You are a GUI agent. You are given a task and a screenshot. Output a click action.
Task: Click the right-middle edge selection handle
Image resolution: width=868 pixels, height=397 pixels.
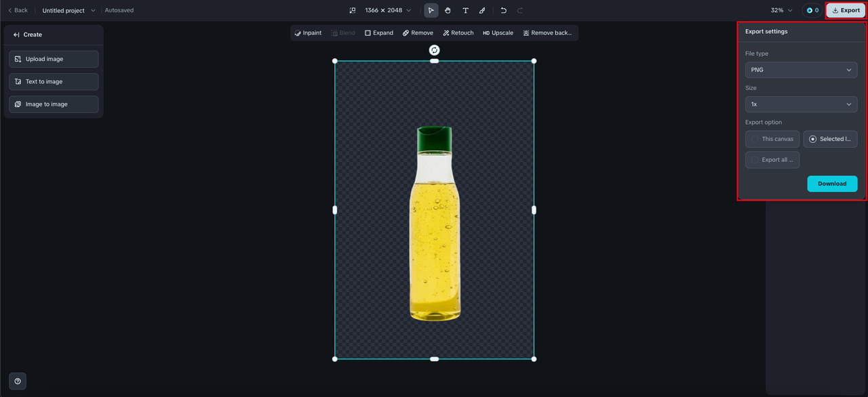click(534, 210)
